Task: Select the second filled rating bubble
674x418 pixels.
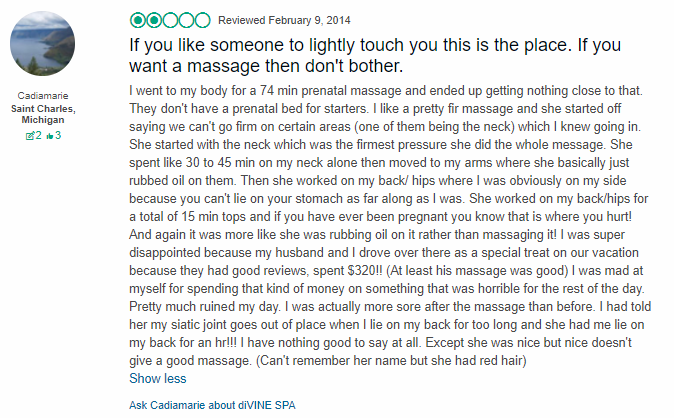Action: click(154, 20)
